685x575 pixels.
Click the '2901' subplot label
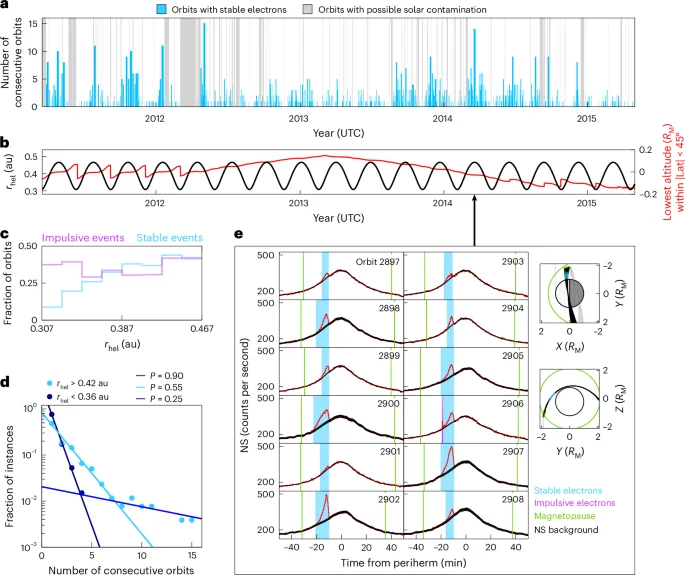point(389,451)
